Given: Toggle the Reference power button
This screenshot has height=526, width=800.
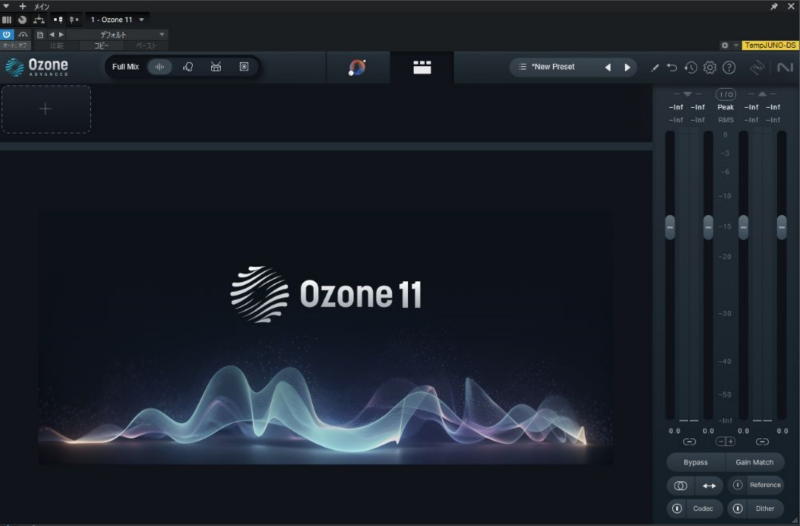Looking at the screenshot, I should click(x=738, y=485).
